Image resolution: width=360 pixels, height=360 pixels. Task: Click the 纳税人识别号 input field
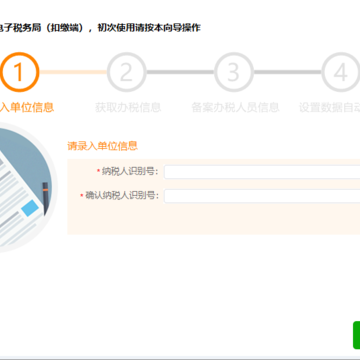tap(262, 172)
